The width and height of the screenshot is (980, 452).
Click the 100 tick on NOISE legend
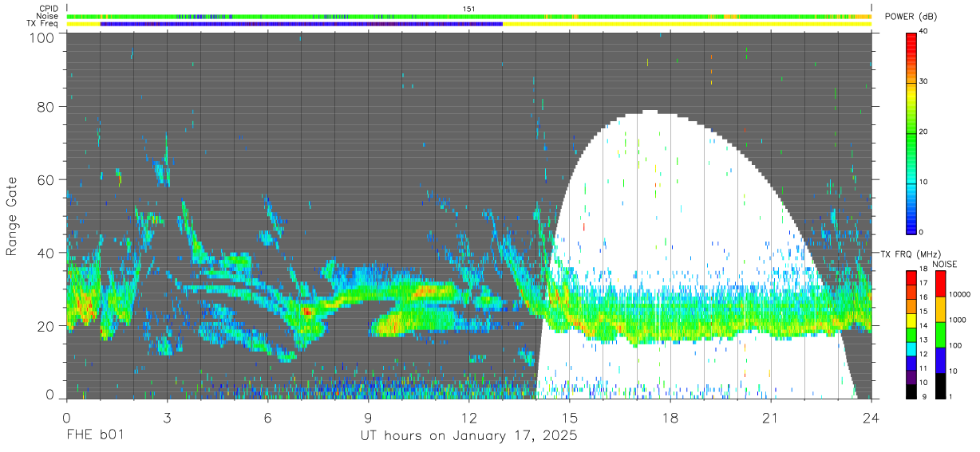click(955, 345)
